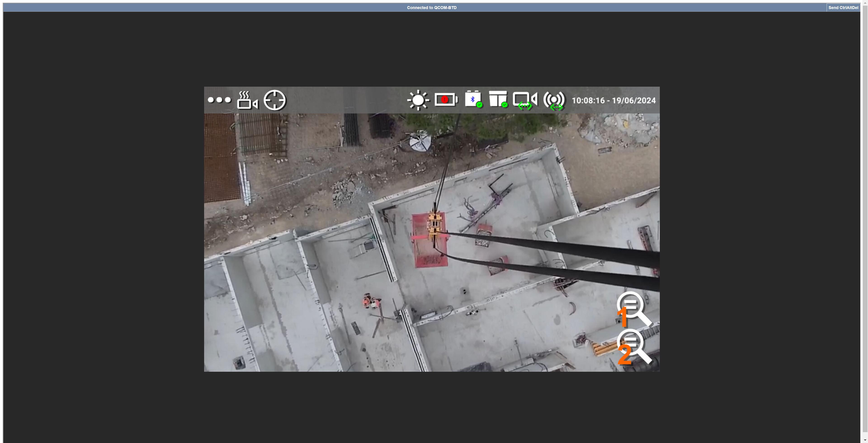Click the crane status icon with green check
868x443 pixels.
pyautogui.click(x=498, y=99)
